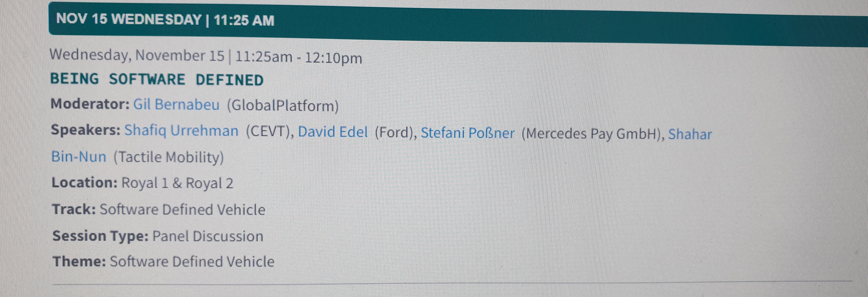Click the (GlobalPlatform) organization text
The height and width of the screenshot is (297, 868).
(x=283, y=106)
